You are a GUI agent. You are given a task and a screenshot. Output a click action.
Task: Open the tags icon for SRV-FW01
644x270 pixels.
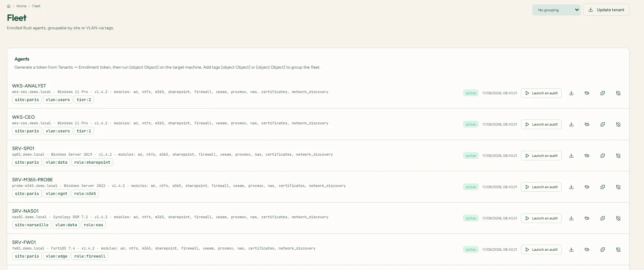[587, 250]
